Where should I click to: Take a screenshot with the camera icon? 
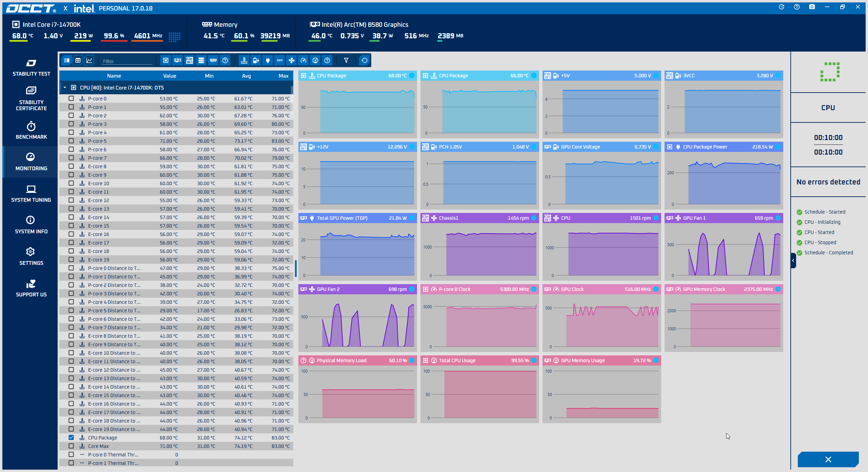coord(812,7)
